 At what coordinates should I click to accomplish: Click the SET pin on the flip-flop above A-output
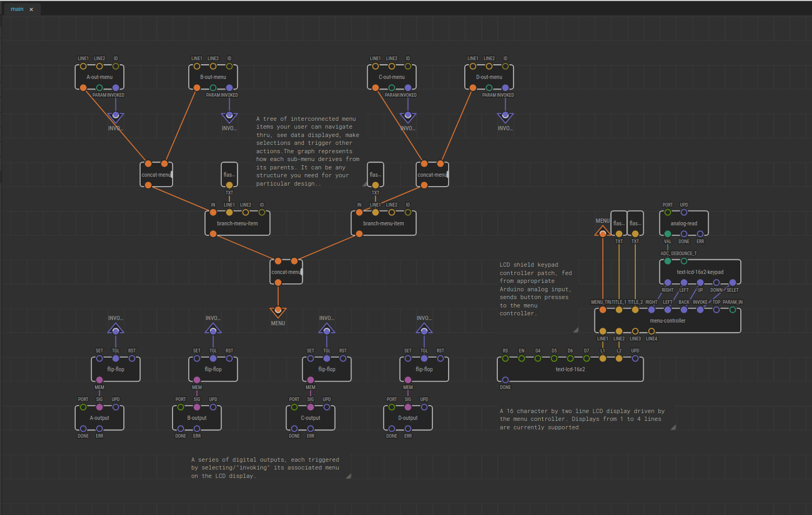(99, 359)
